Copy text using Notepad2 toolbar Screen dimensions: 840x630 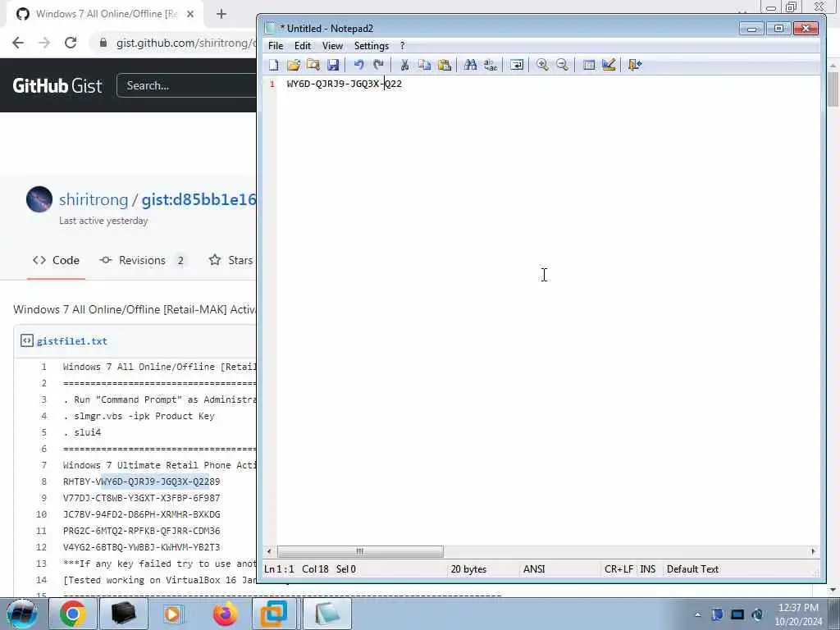point(424,65)
